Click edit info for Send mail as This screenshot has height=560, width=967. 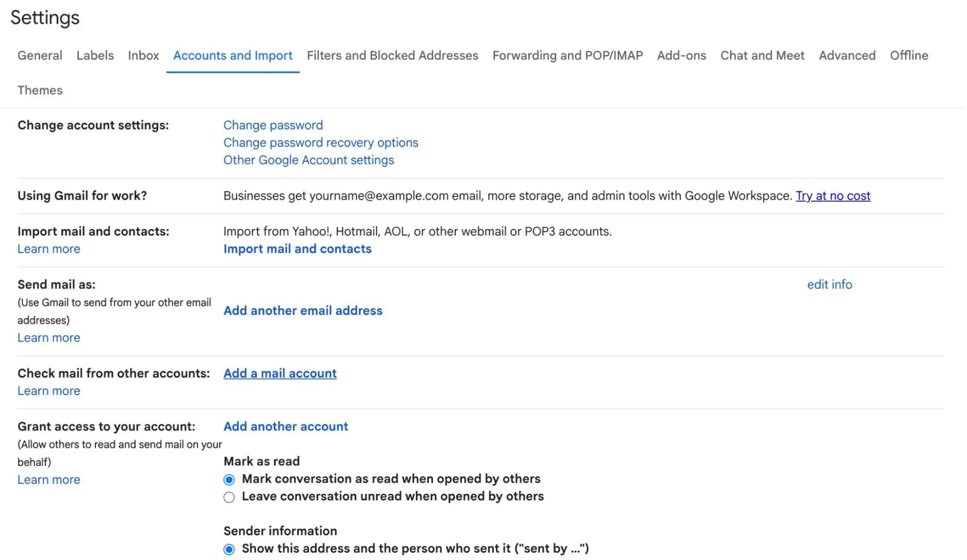tap(830, 284)
